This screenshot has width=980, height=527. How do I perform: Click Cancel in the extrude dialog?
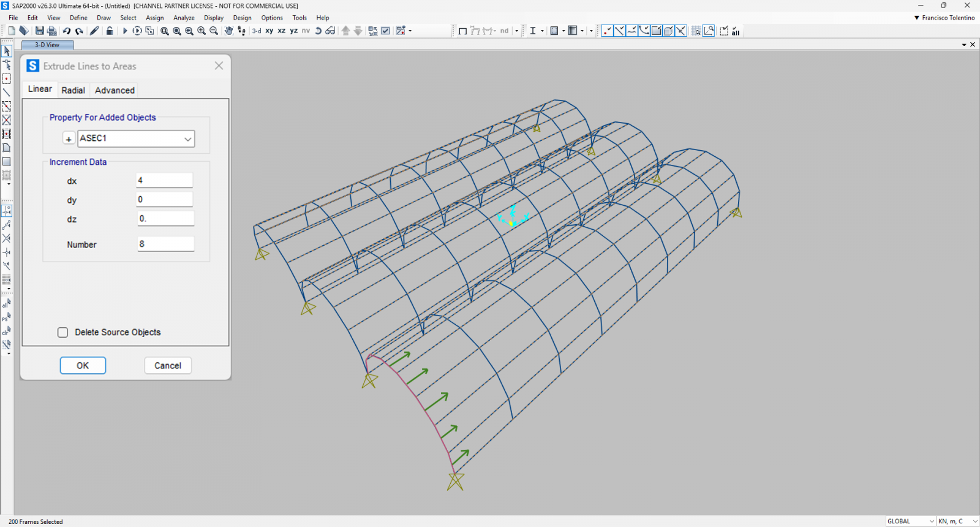[168, 366]
